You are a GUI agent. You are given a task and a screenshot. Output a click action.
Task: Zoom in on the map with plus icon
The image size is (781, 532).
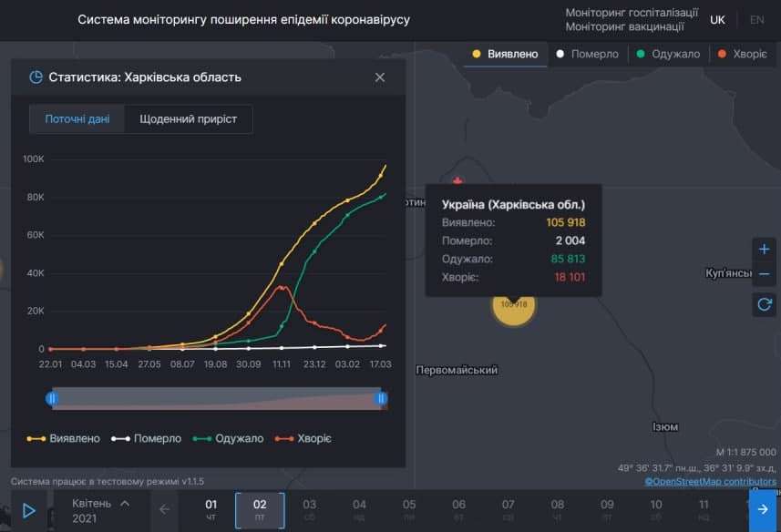(764, 249)
